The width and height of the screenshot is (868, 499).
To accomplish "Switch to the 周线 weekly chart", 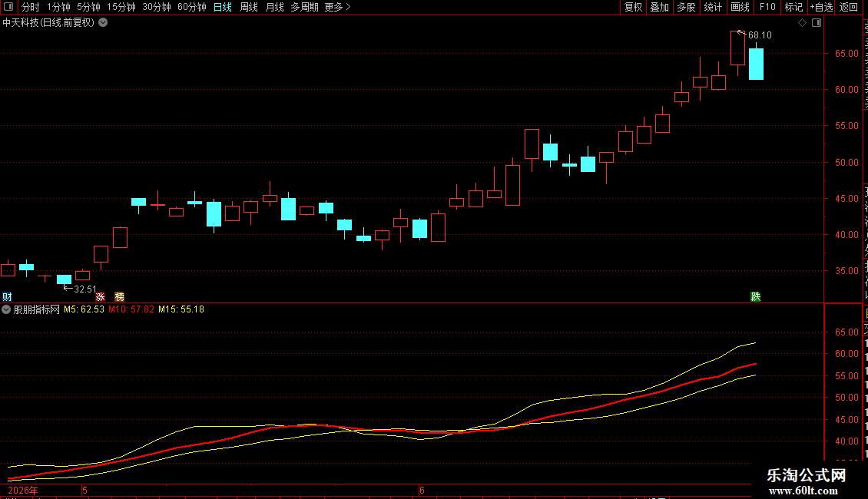I will click(249, 7).
